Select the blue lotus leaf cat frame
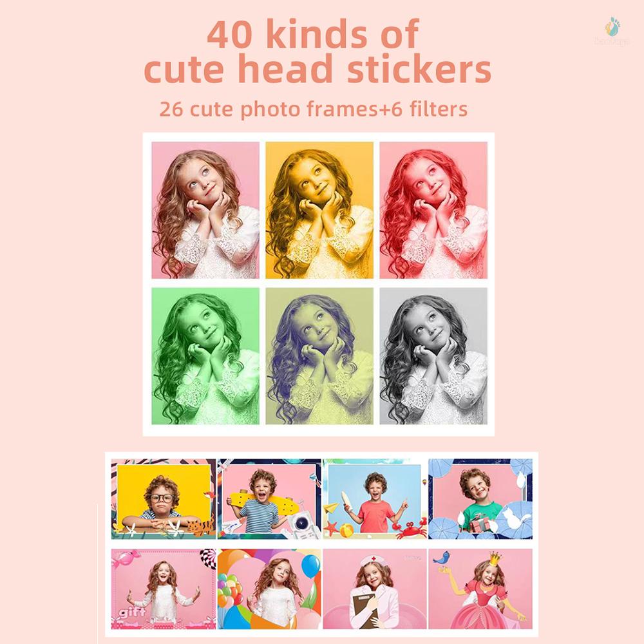Screen dimensions: 644x644 (x=480, y=499)
